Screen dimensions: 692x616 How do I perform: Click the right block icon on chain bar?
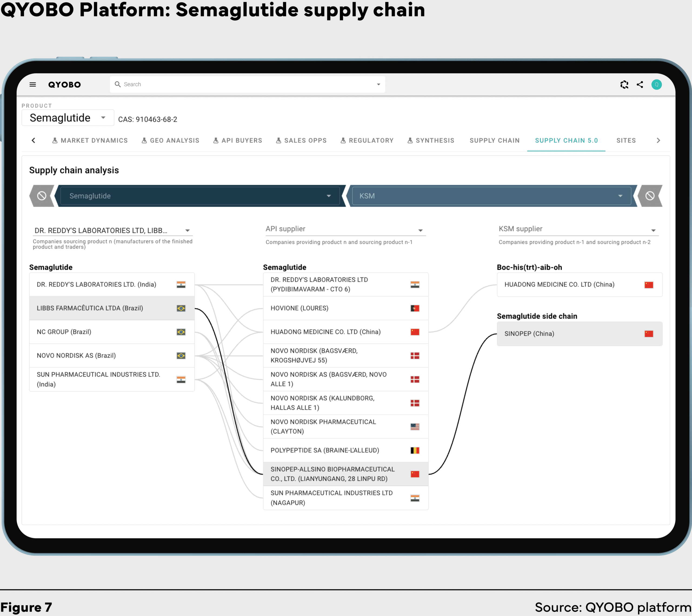click(x=650, y=196)
